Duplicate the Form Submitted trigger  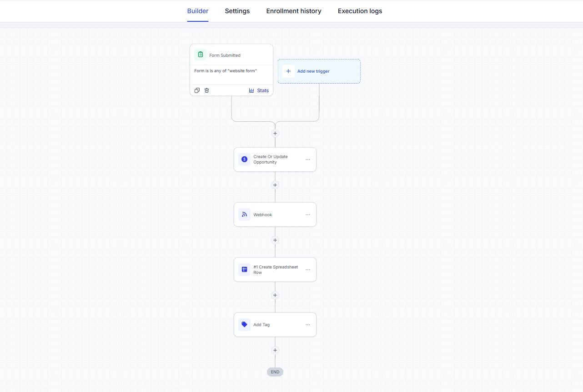pyautogui.click(x=197, y=90)
